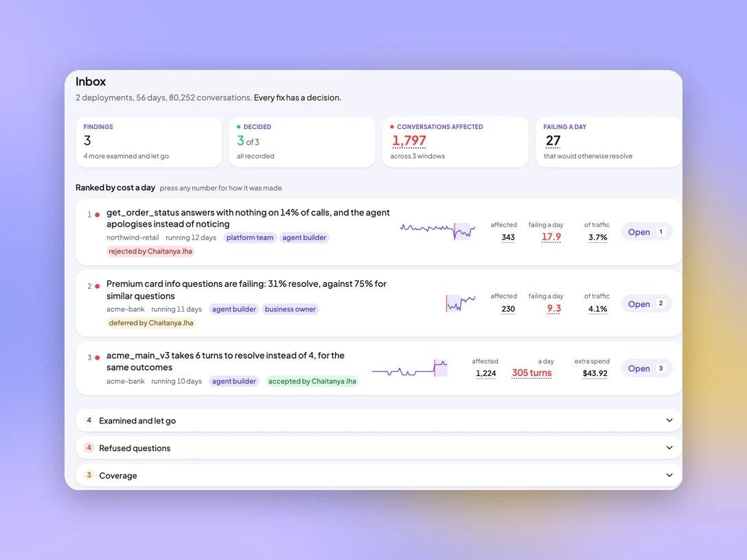
Task: Click the accepted by Chaitanya Jha badge
Action: 312,381
